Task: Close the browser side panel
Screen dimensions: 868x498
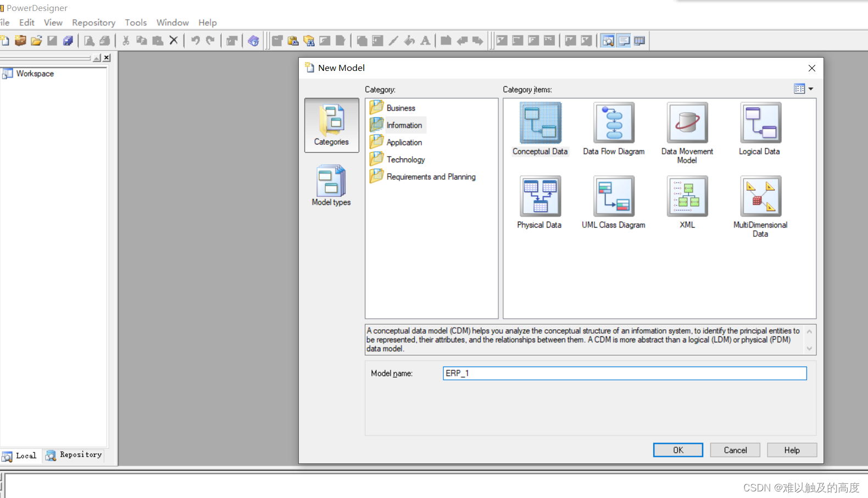Action: click(x=107, y=58)
